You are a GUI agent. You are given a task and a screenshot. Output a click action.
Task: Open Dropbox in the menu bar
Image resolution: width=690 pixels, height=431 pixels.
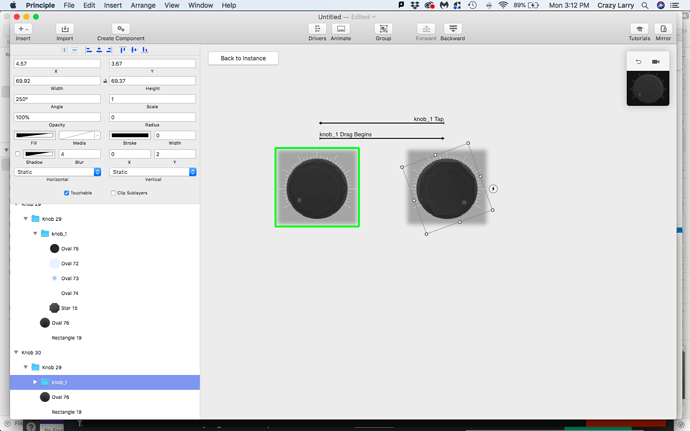pyautogui.click(x=415, y=5)
